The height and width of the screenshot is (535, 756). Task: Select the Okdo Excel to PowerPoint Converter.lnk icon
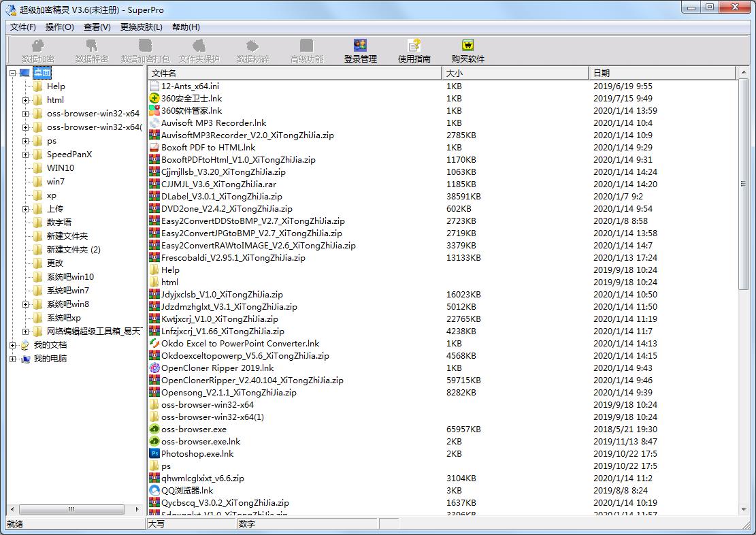[154, 344]
